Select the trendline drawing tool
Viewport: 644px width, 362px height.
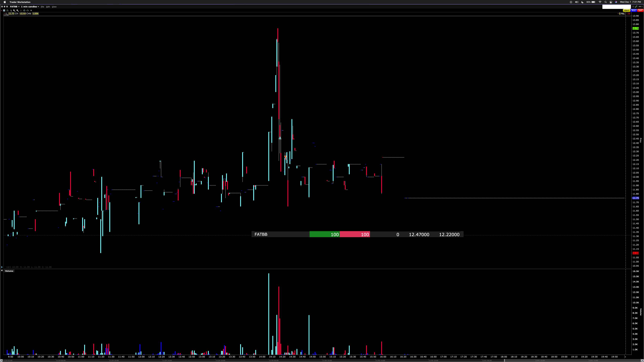tap(11, 11)
